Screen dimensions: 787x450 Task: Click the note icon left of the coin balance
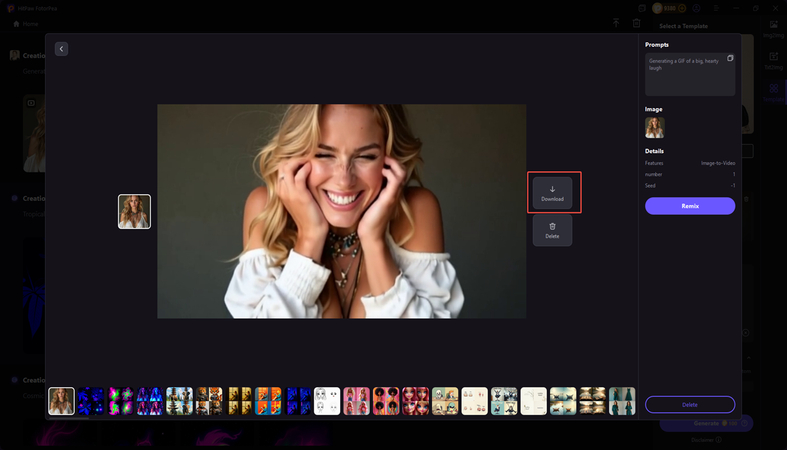pyautogui.click(x=642, y=8)
